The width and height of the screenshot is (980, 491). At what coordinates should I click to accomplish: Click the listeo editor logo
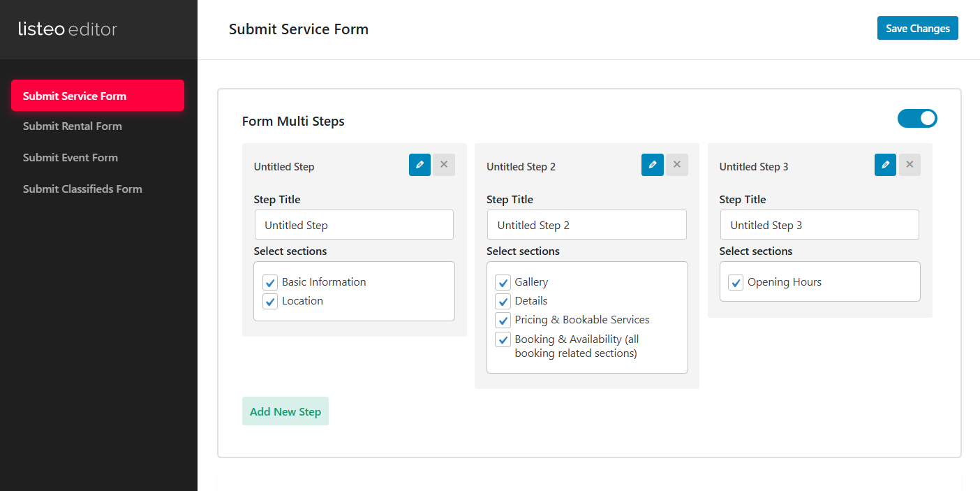pyautogui.click(x=68, y=29)
